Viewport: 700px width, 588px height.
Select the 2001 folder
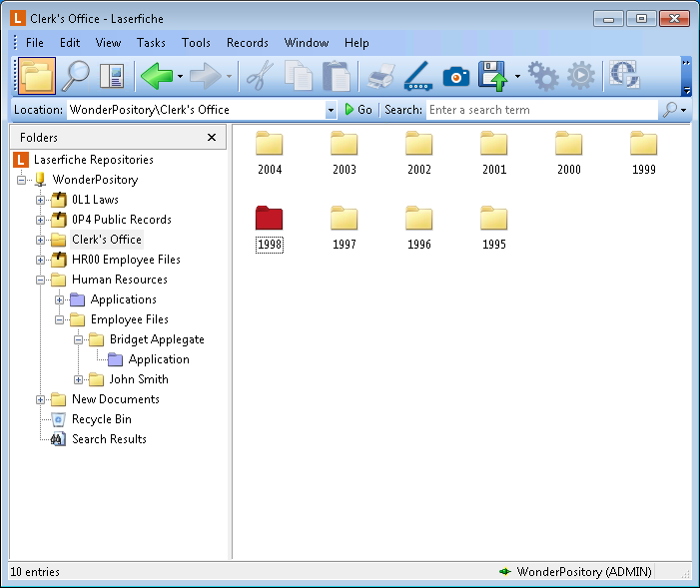[x=494, y=153]
